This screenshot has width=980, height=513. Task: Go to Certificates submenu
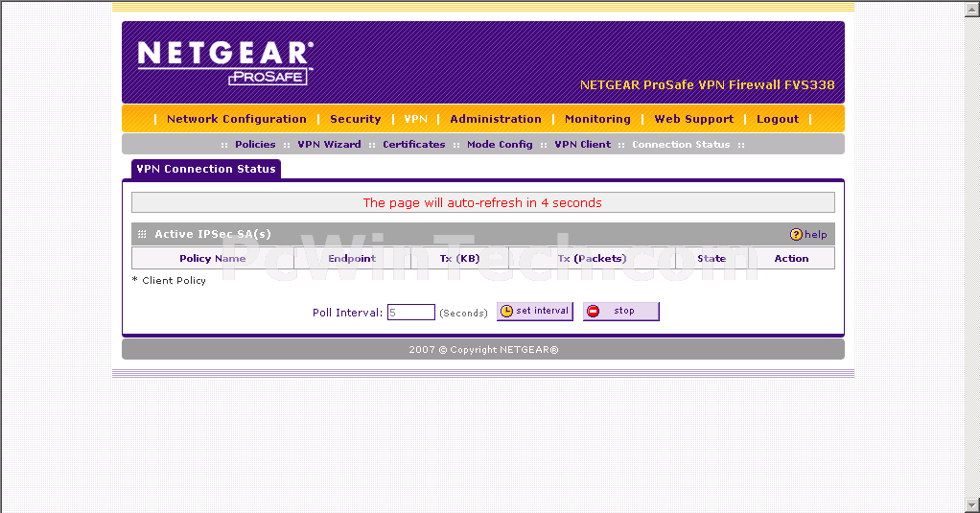click(x=413, y=145)
